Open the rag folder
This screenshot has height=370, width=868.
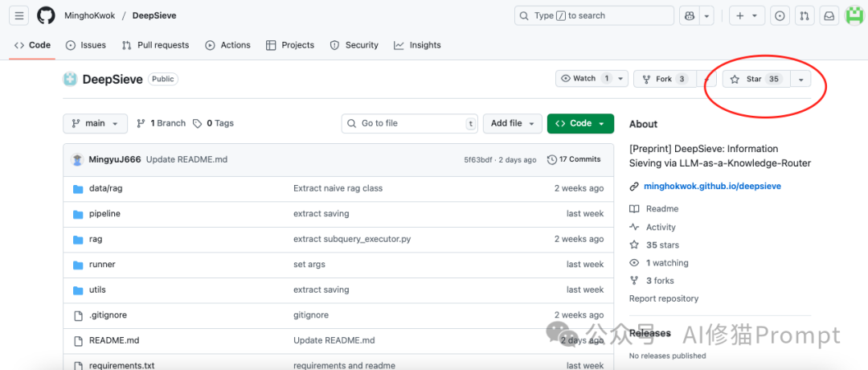click(x=96, y=239)
